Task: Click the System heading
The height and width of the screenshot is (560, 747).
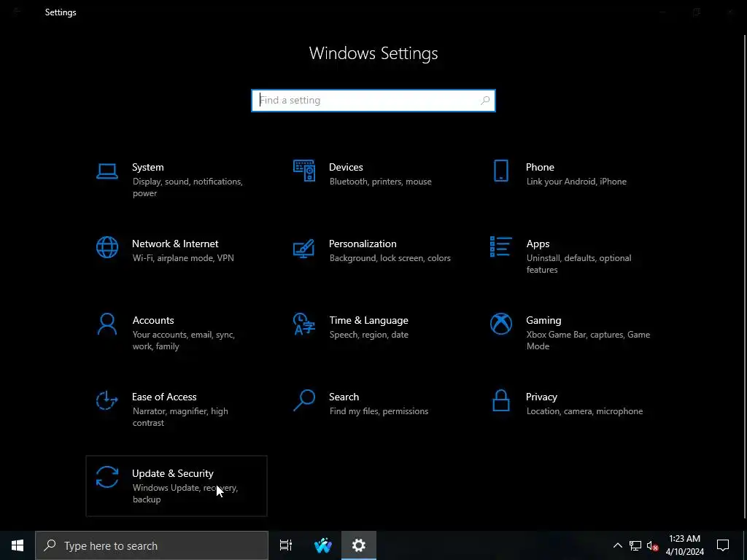Action: [147, 167]
